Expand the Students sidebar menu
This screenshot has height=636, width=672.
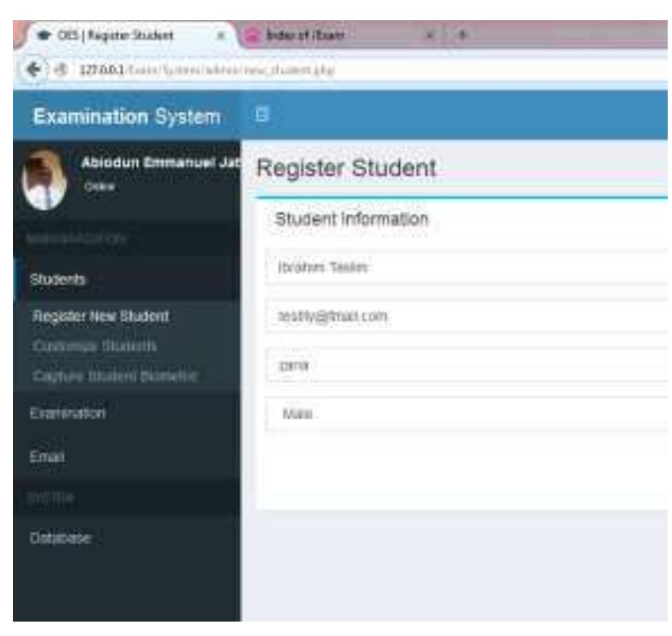coord(127,279)
